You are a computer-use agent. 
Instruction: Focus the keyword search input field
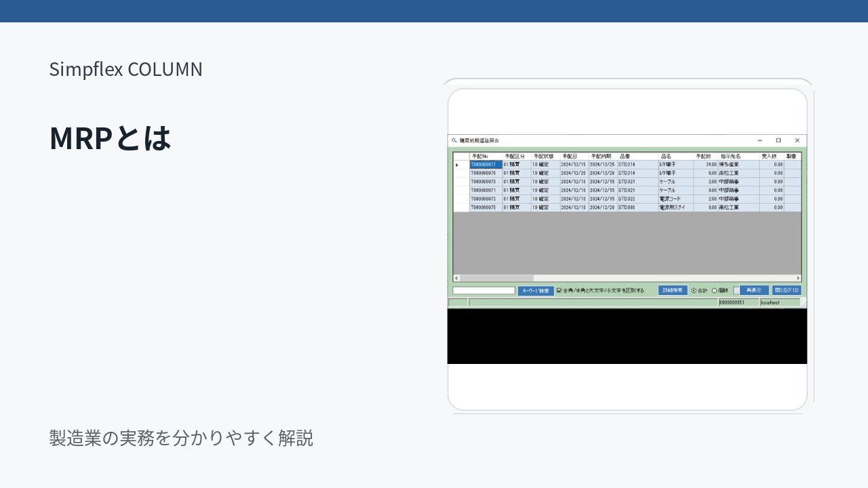point(484,291)
